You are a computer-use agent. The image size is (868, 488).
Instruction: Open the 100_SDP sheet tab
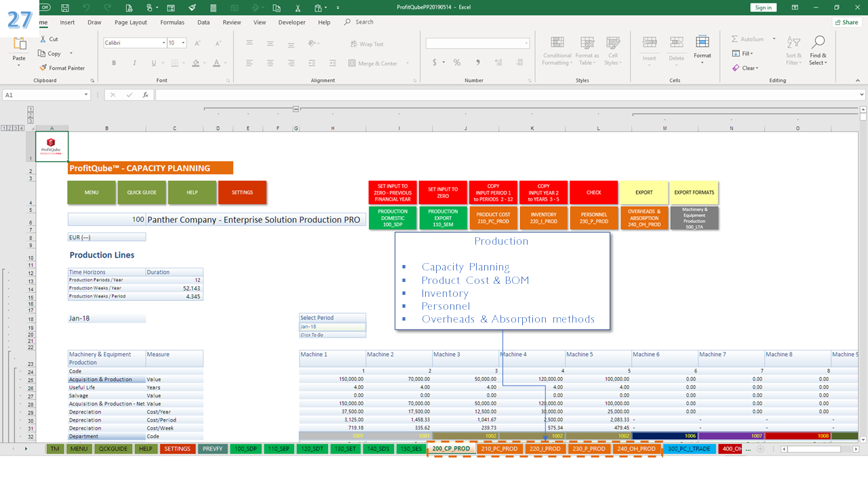245,449
